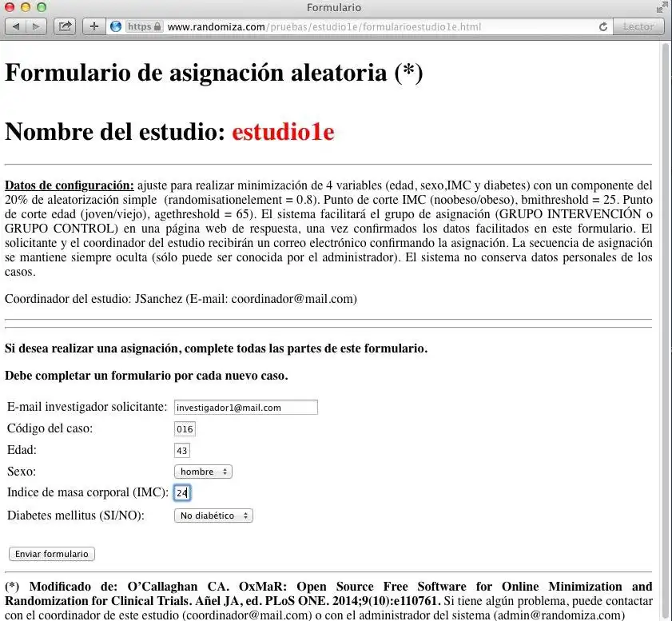Click the Diabetes mellitus (SI/NO) label
This screenshot has height=621, width=672.
pyautogui.click(x=76, y=516)
